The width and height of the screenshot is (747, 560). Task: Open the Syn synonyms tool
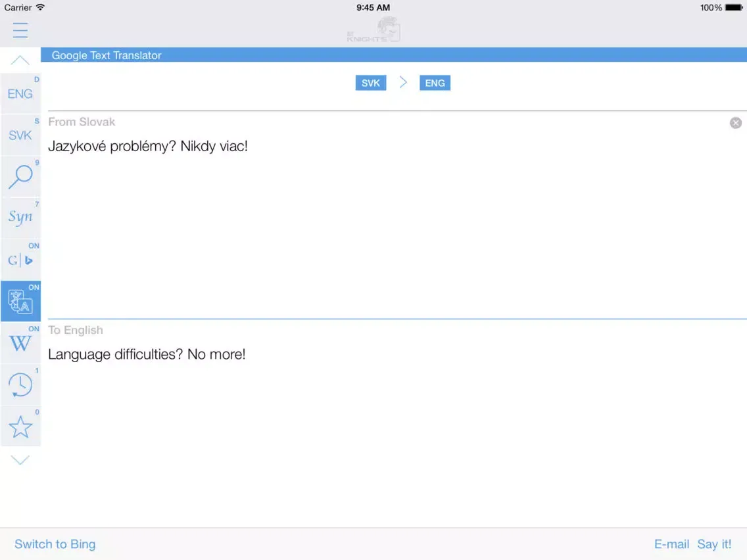pos(20,218)
